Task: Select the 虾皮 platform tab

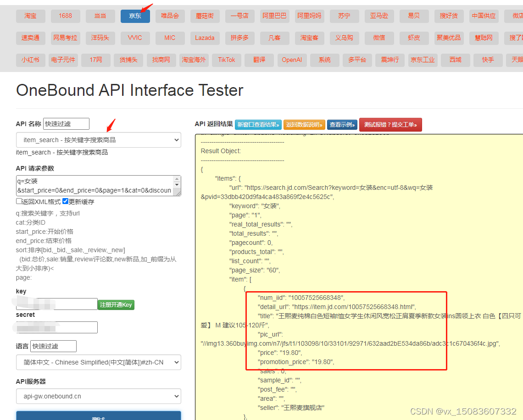Action: pyautogui.click(x=414, y=38)
